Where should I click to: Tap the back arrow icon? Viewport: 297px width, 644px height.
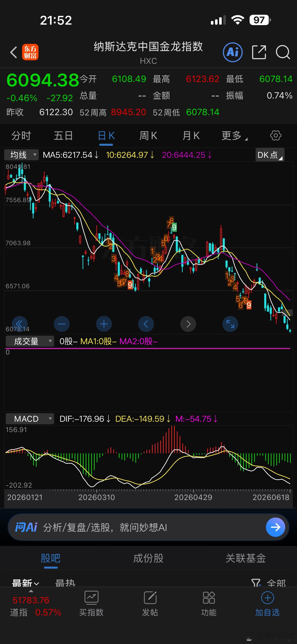(14, 52)
